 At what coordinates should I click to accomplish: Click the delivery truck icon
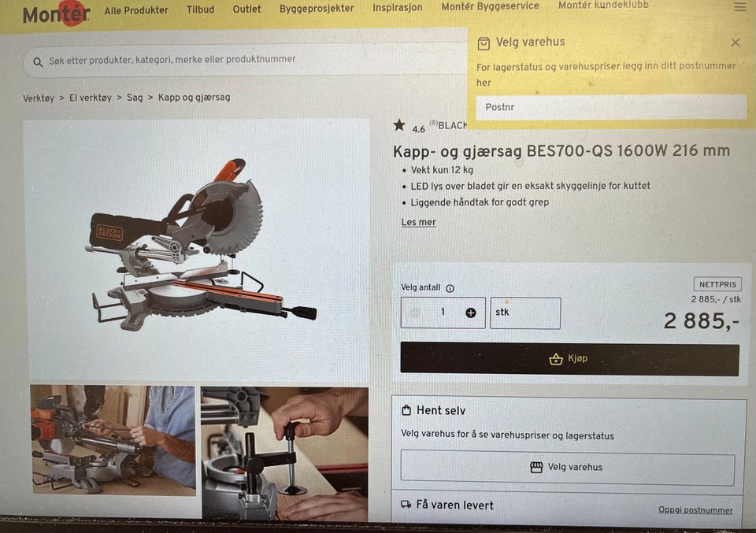click(406, 504)
